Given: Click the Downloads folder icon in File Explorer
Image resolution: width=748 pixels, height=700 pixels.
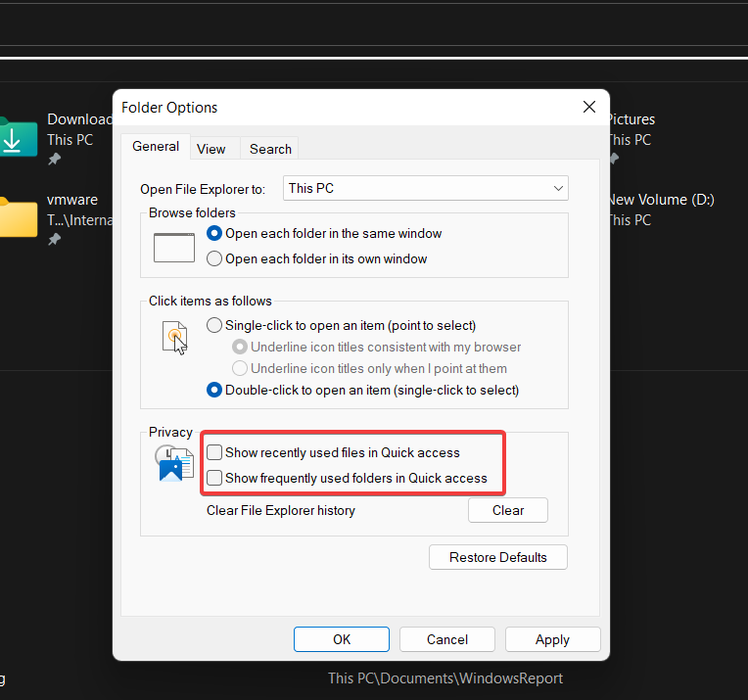Looking at the screenshot, I should (19, 137).
